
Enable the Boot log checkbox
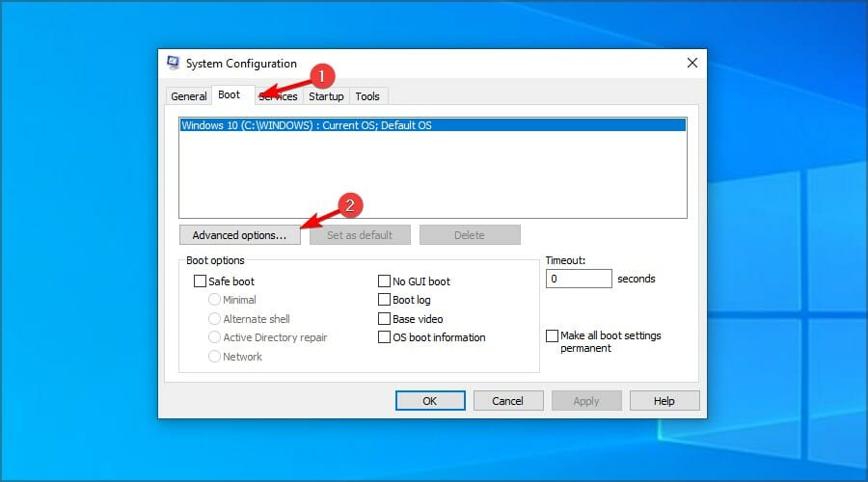click(x=384, y=300)
